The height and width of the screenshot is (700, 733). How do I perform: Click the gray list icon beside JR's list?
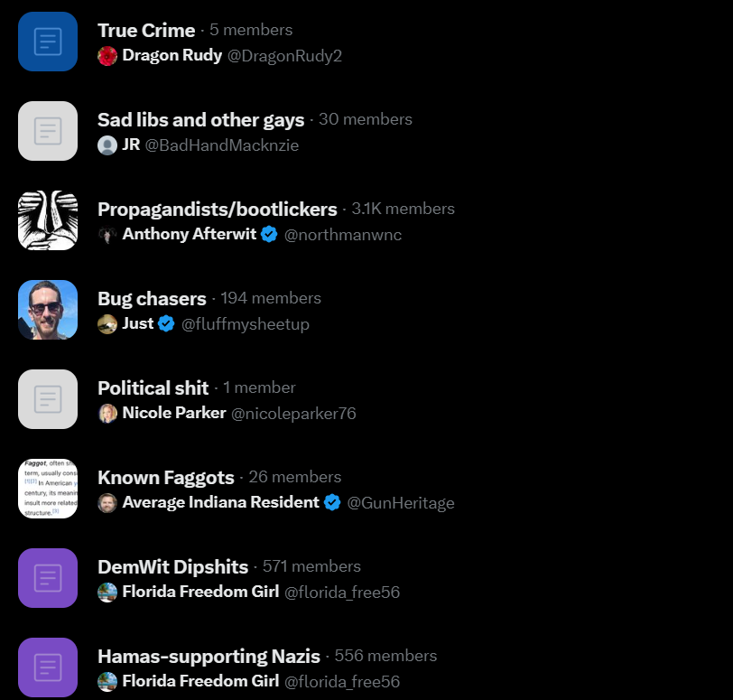pyautogui.click(x=48, y=131)
